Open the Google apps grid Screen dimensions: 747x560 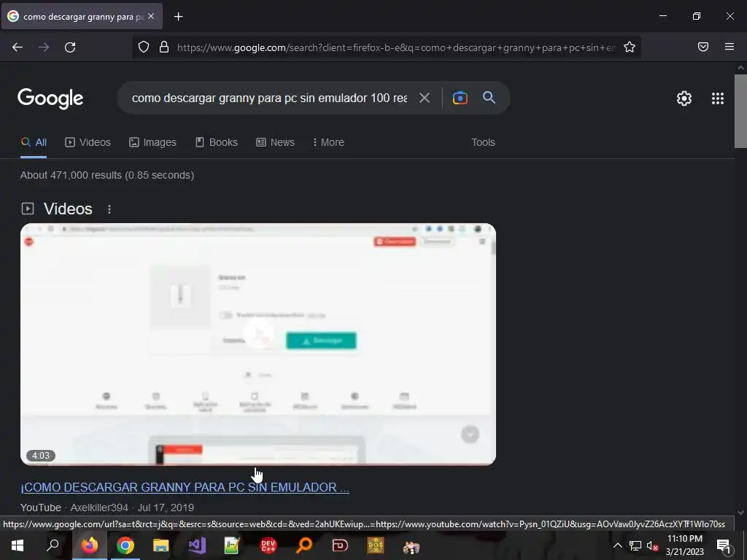click(x=718, y=98)
